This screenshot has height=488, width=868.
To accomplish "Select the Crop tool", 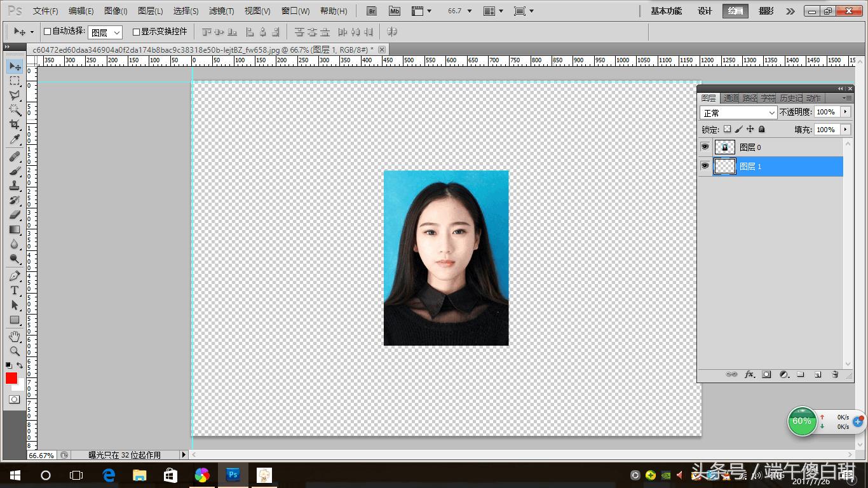I will click(x=14, y=125).
